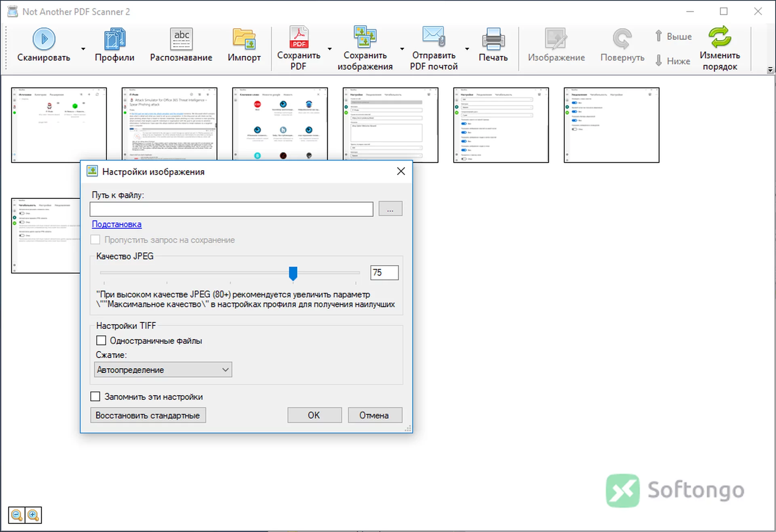The width and height of the screenshot is (776, 532).
Task: Click the file path browse button
Action: (390, 209)
